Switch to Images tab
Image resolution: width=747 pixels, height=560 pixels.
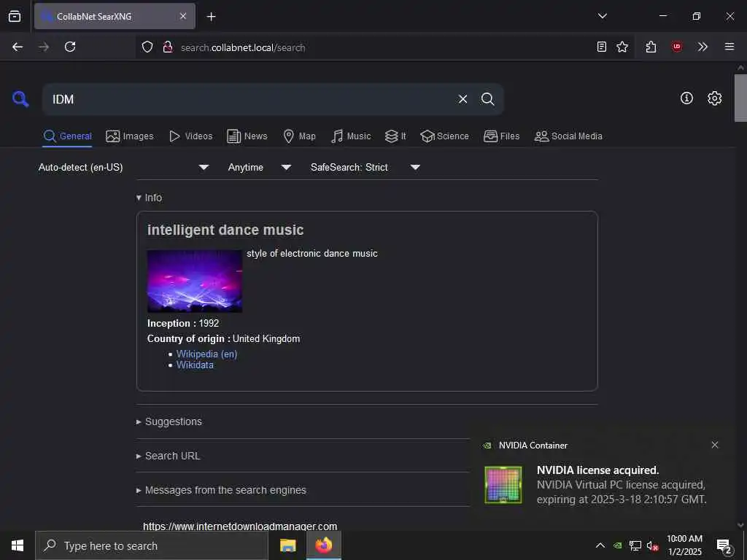tap(130, 136)
